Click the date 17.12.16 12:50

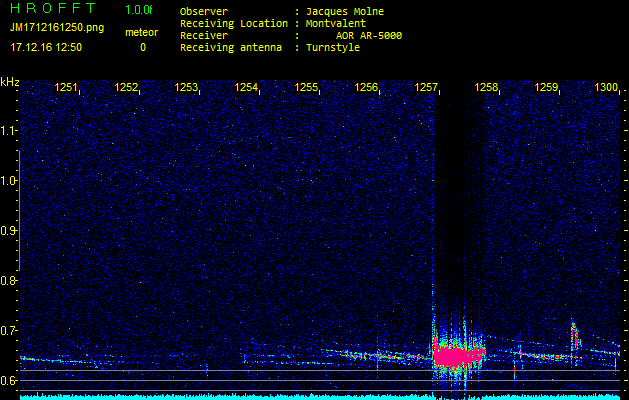tap(46, 47)
